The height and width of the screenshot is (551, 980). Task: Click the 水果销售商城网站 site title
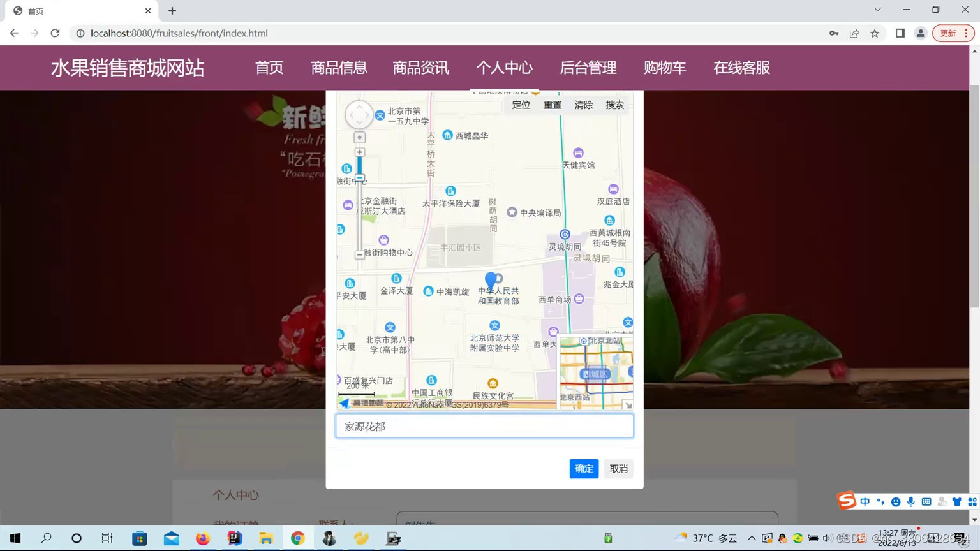pos(128,68)
